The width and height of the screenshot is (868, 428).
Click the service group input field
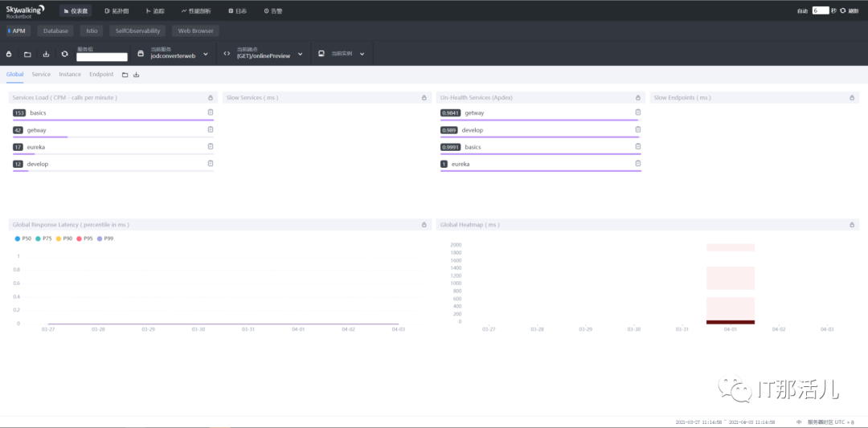point(102,56)
